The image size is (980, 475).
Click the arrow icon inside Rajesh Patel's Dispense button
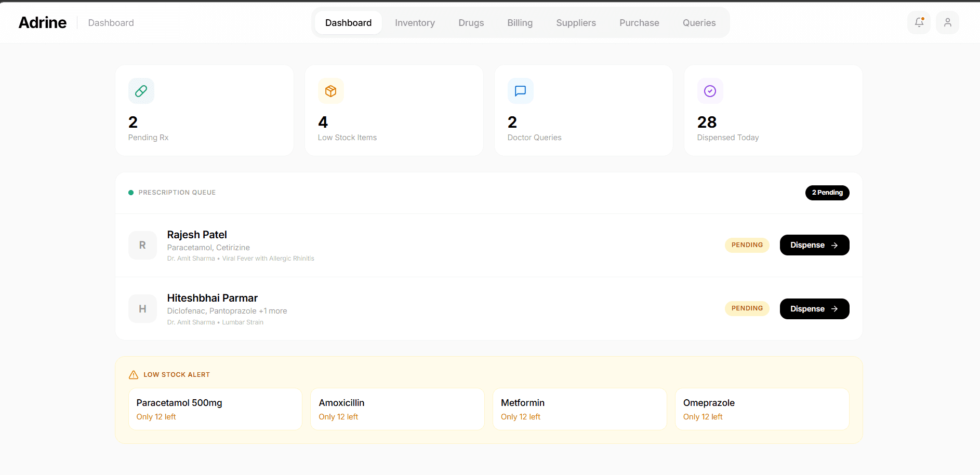834,245
